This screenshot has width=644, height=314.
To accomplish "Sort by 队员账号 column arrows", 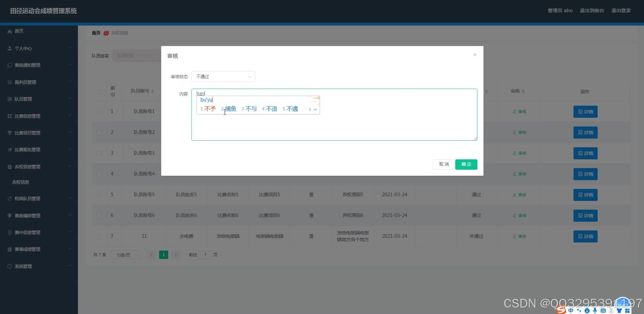I will [x=153, y=91].
